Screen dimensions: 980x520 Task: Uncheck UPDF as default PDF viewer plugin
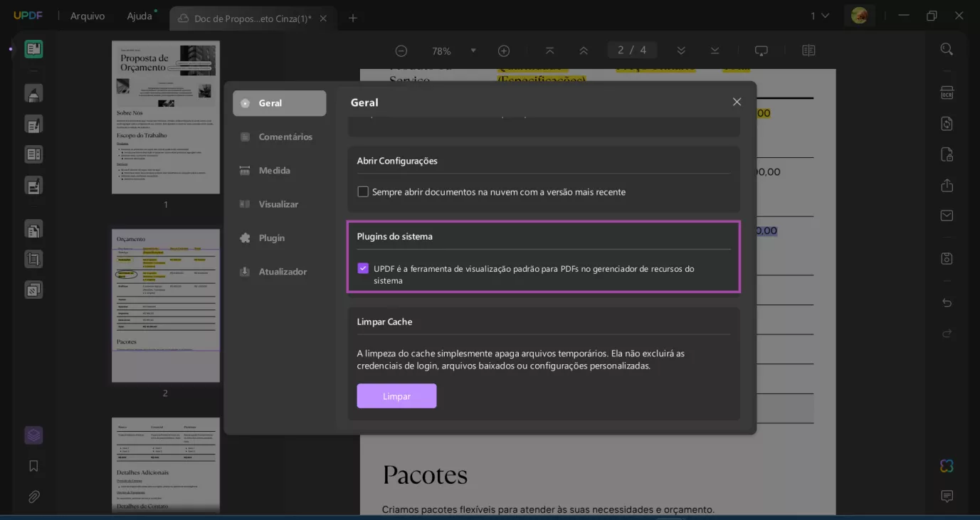pyautogui.click(x=363, y=268)
